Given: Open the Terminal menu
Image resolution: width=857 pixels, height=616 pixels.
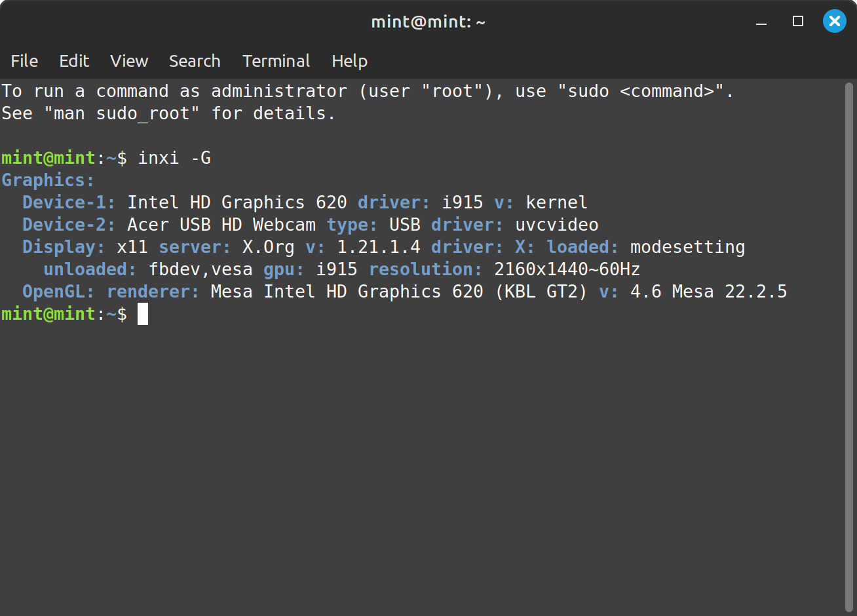Looking at the screenshot, I should [x=276, y=61].
